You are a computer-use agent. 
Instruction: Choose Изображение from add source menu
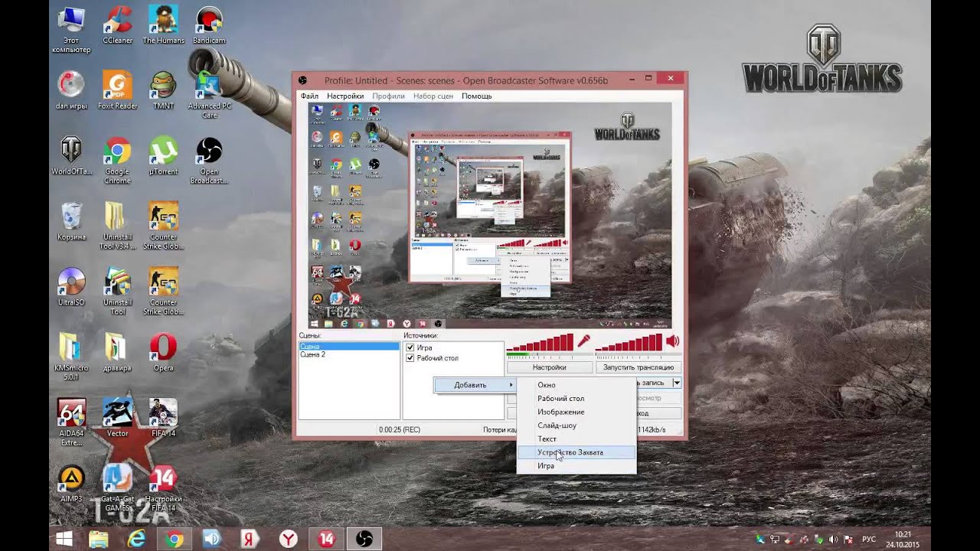point(576,412)
